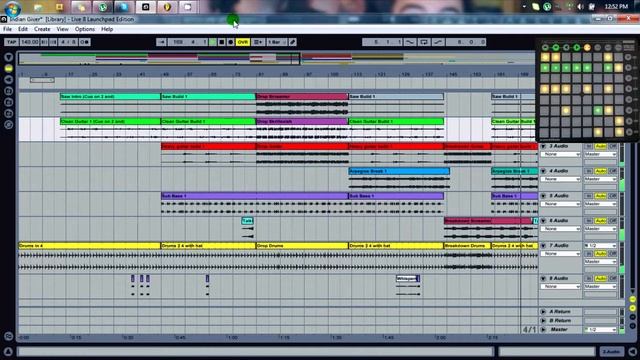Collapse the 7 Audio track
This screenshot has height=360, width=640.
pos(543,246)
